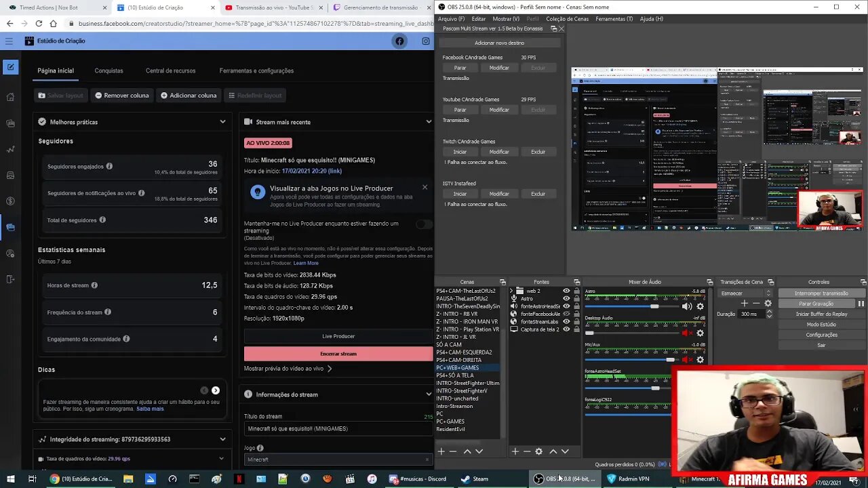Collapse Melhores práticas card
The image size is (868, 488).
222,122
